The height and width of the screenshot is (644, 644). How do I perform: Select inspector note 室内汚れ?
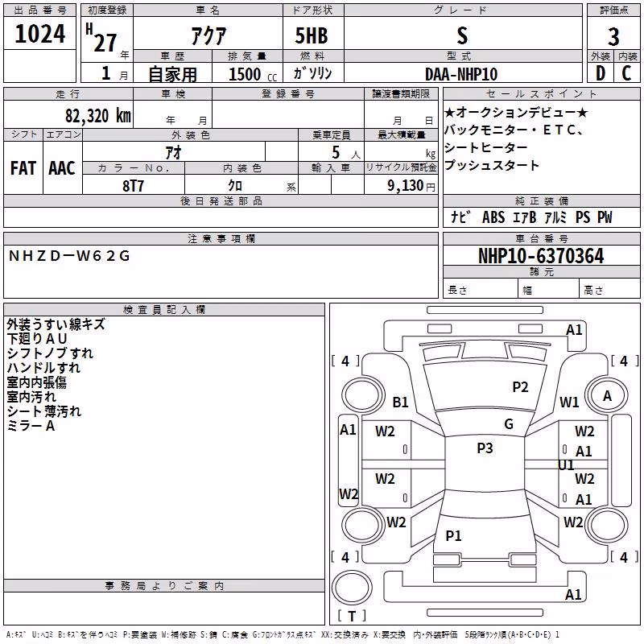tap(31, 396)
